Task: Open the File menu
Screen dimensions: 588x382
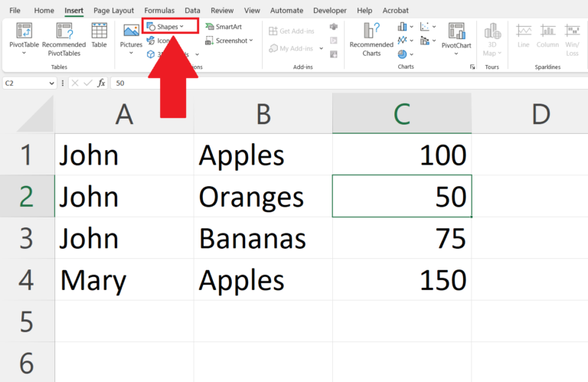Action: coord(15,11)
